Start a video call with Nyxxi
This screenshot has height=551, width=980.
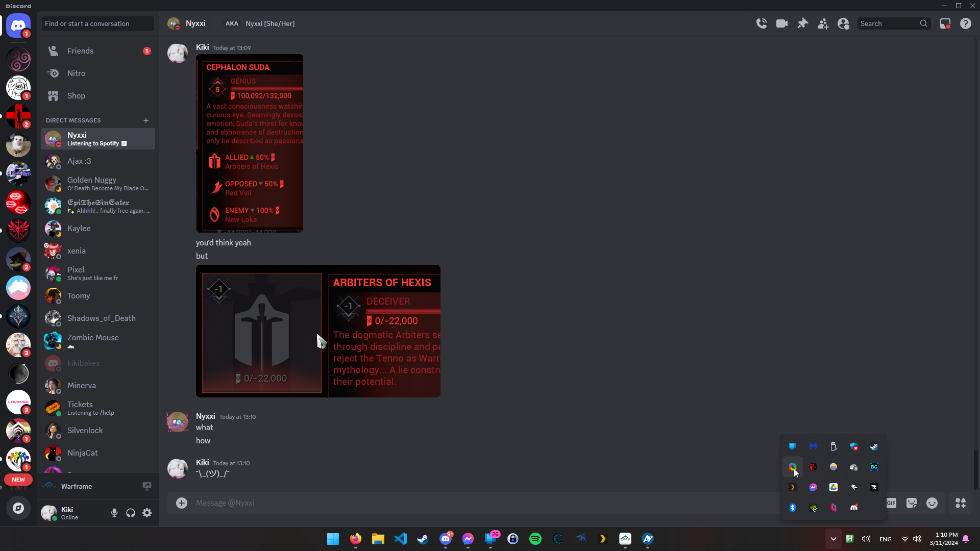click(782, 23)
